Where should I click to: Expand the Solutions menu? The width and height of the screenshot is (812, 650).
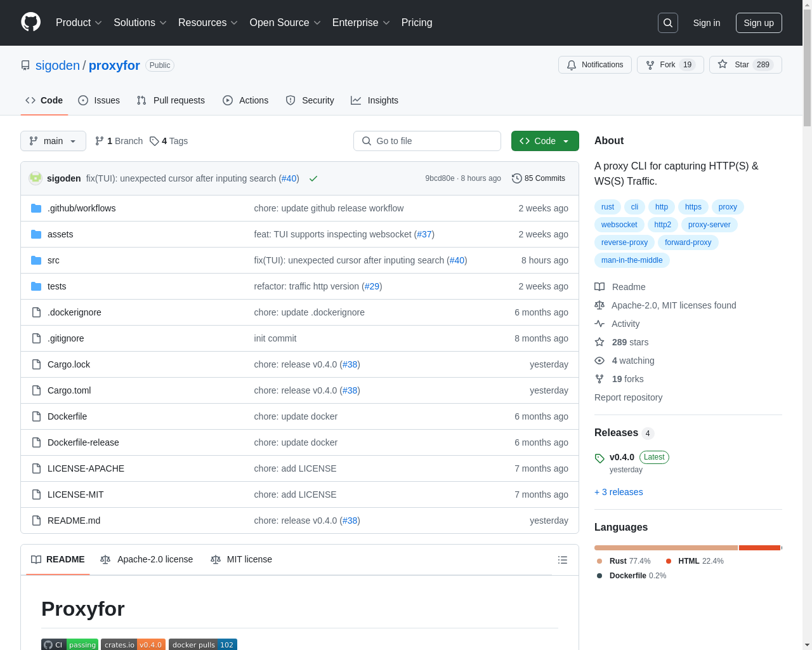(140, 23)
